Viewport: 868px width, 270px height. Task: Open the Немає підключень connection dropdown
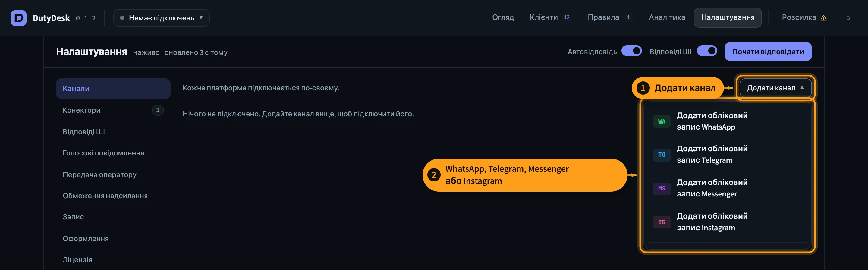(162, 18)
